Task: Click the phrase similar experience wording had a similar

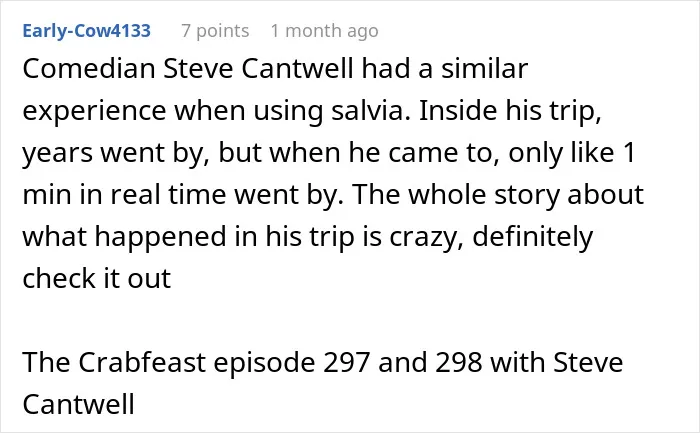Action: pyautogui.click(x=445, y=69)
